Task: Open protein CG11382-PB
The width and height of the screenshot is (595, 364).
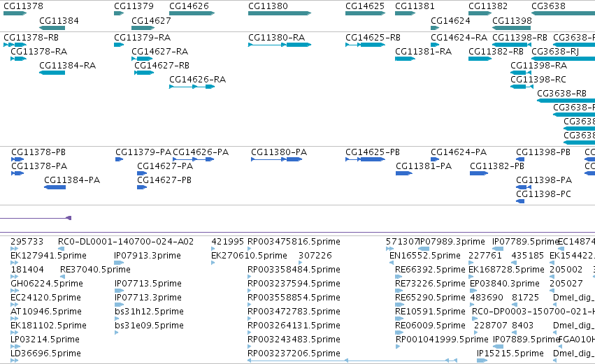Action: point(497,166)
